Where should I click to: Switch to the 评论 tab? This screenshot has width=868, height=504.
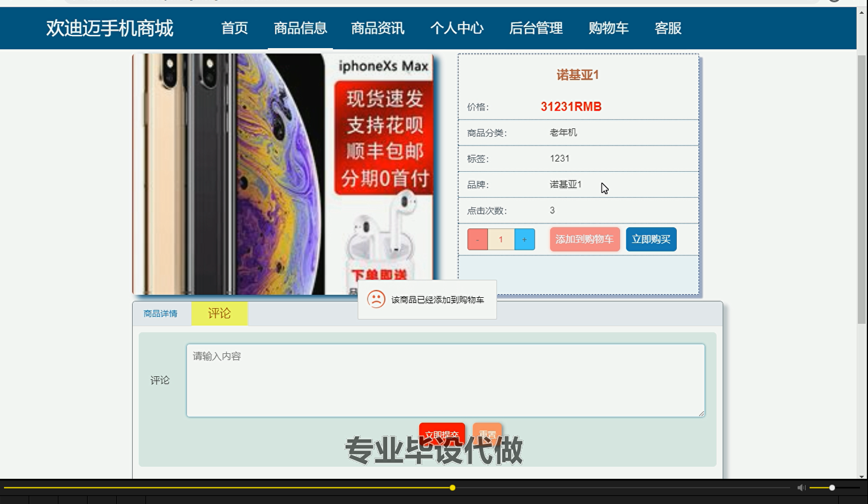tap(219, 313)
